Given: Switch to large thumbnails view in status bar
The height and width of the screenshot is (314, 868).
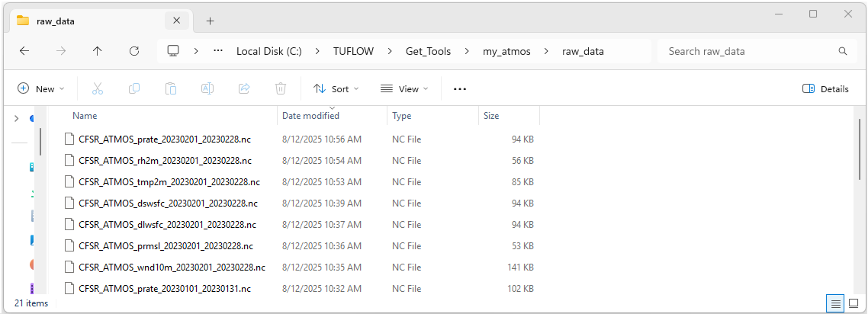Looking at the screenshot, I should (x=854, y=303).
